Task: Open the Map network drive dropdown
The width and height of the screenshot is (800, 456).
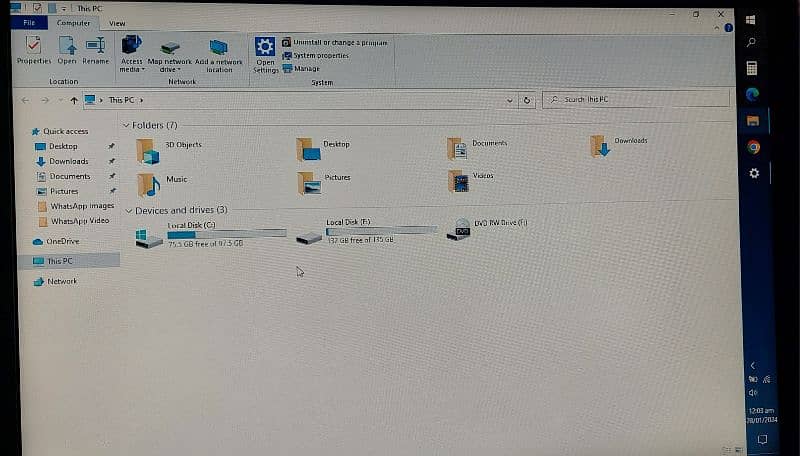Action: [170, 56]
